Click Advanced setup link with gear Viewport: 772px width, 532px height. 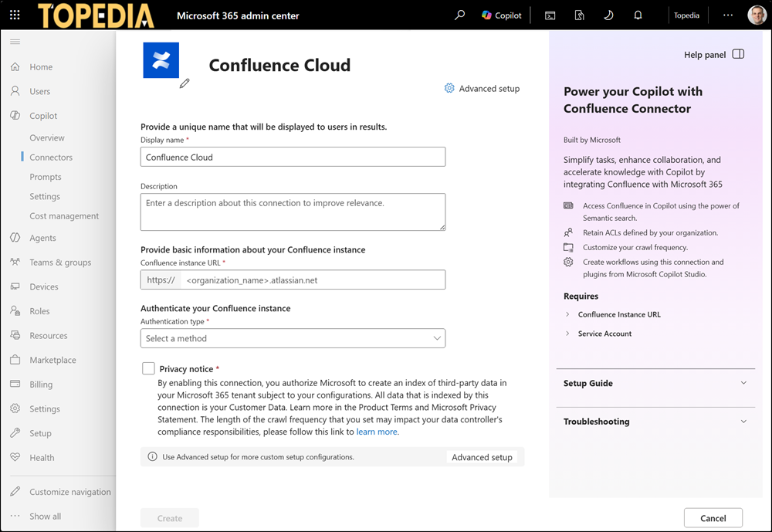point(482,89)
